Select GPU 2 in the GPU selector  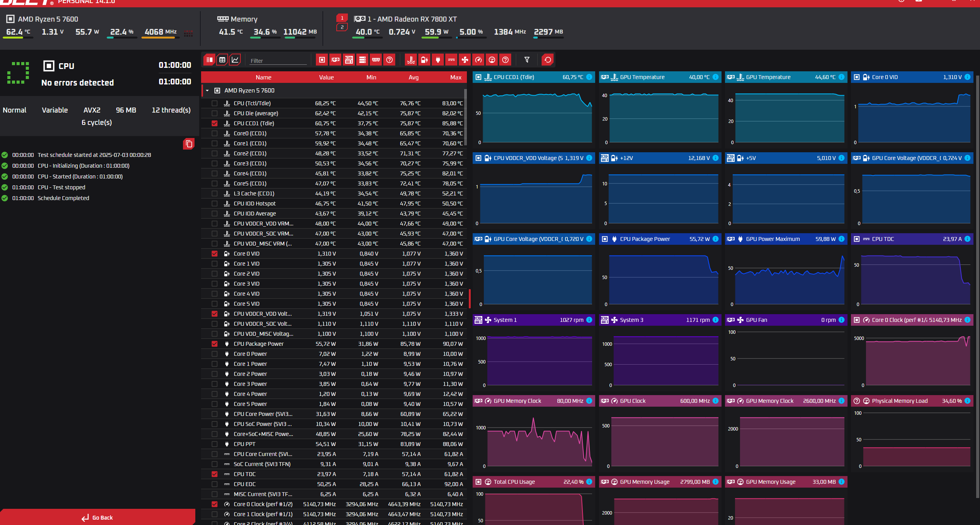[342, 27]
